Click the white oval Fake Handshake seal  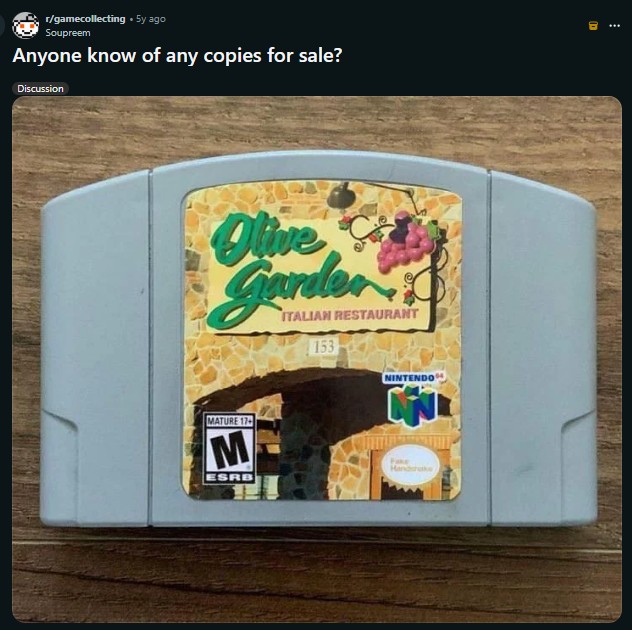410,465
